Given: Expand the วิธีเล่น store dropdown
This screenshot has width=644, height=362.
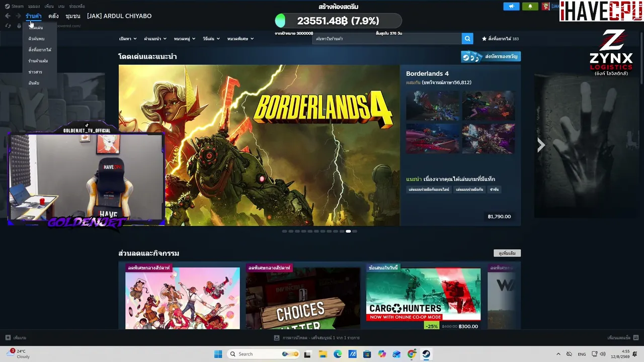Looking at the screenshot, I should (x=211, y=39).
